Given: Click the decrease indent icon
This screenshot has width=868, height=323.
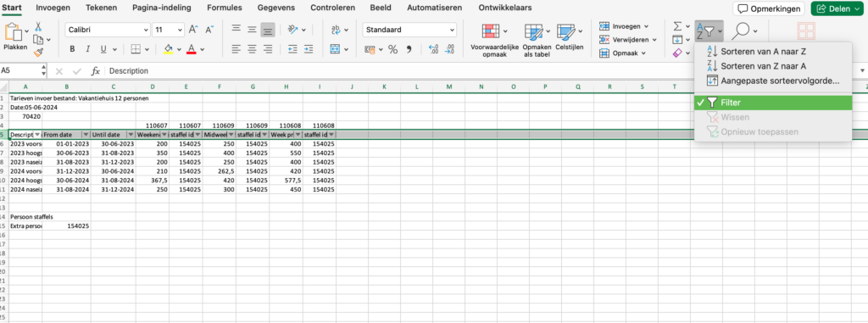Looking at the screenshot, I should pyautogui.click(x=292, y=49).
